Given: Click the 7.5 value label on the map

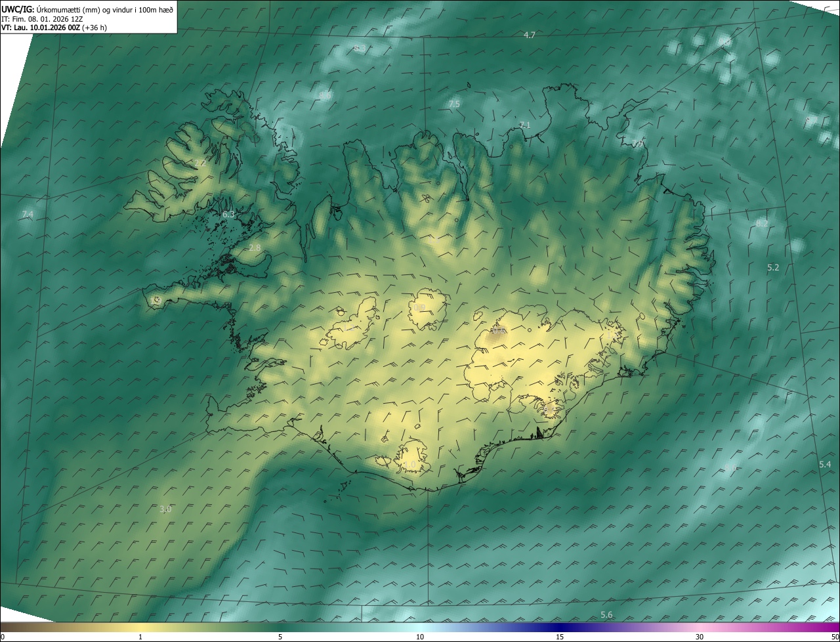Looking at the screenshot, I should [454, 104].
